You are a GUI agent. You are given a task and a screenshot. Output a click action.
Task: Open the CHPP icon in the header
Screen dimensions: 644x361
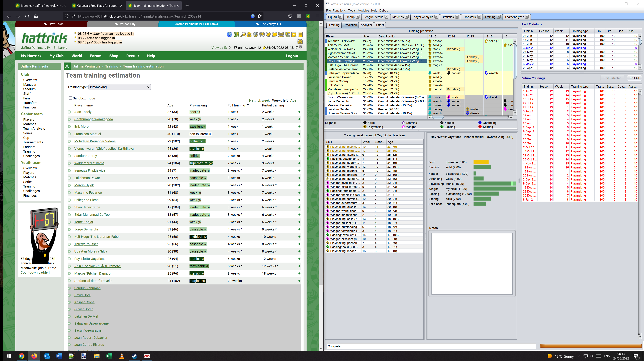(236, 35)
